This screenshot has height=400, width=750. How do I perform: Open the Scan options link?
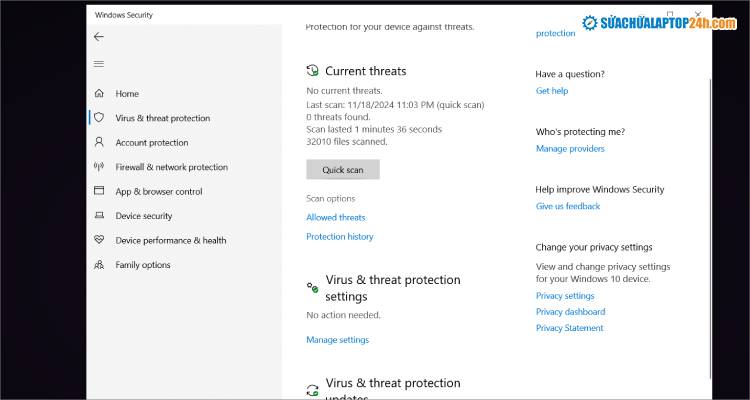[x=330, y=198]
